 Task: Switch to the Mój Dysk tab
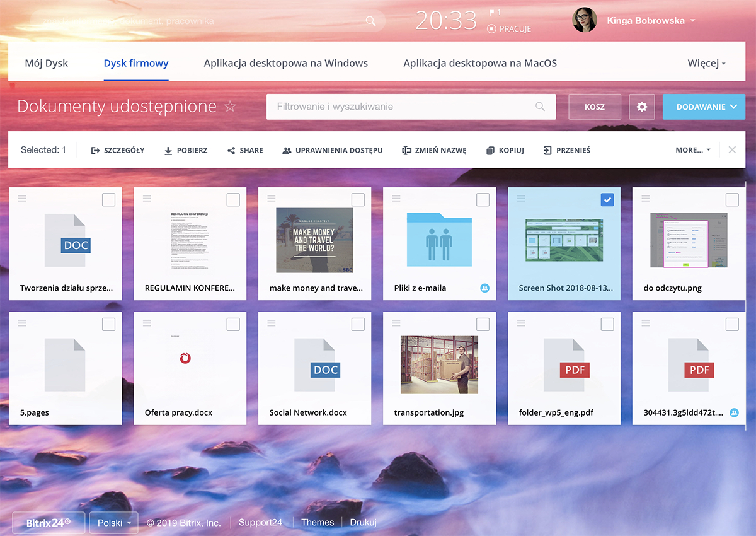[x=47, y=63]
